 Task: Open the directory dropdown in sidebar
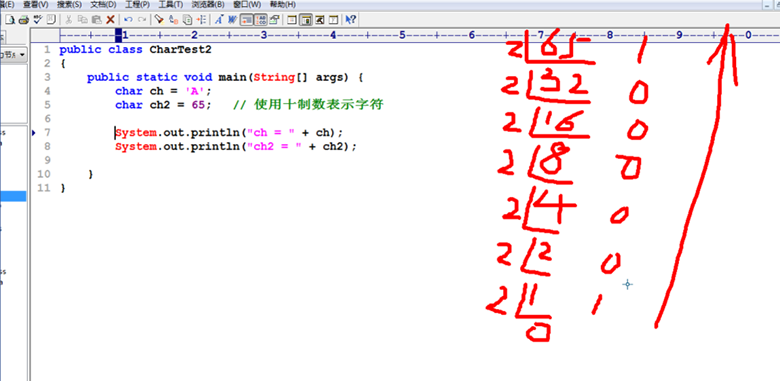click(14, 55)
